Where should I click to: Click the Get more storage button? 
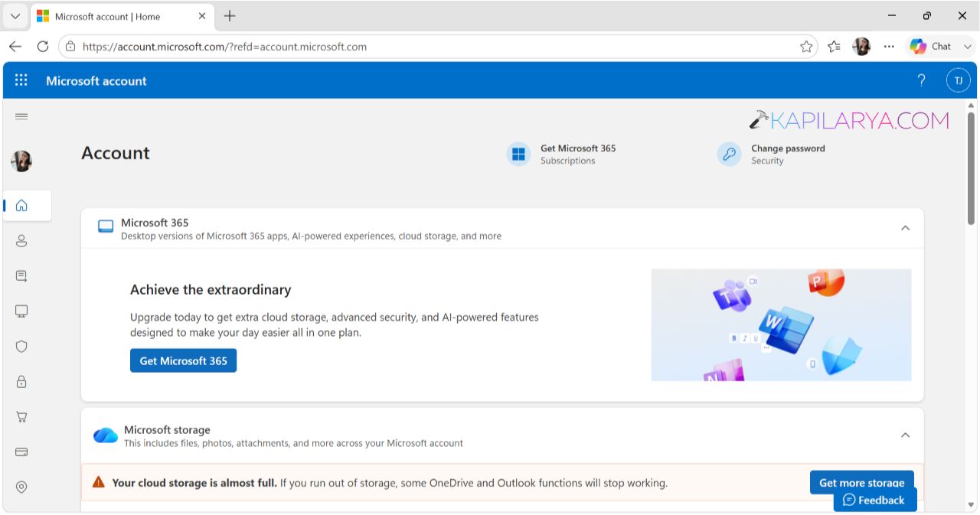click(861, 483)
